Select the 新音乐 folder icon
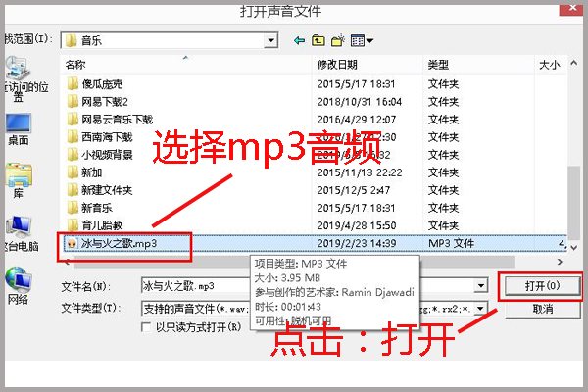The height and width of the screenshot is (392, 588). click(73, 208)
